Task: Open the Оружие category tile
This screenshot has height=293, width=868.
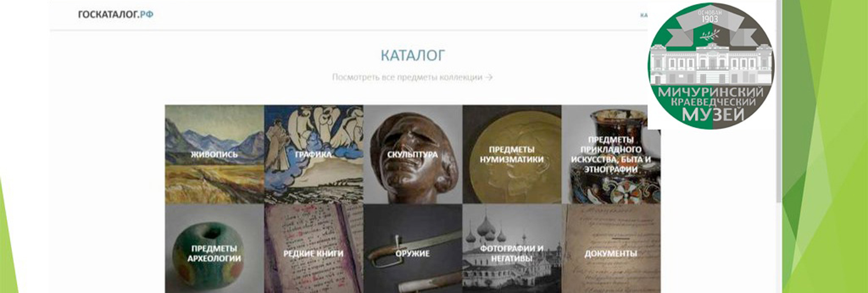Action: (413, 249)
